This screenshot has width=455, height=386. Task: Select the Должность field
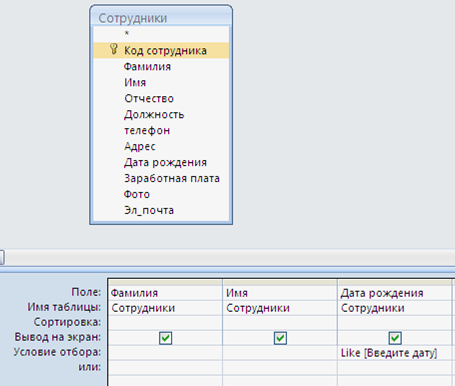[x=161, y=114]
